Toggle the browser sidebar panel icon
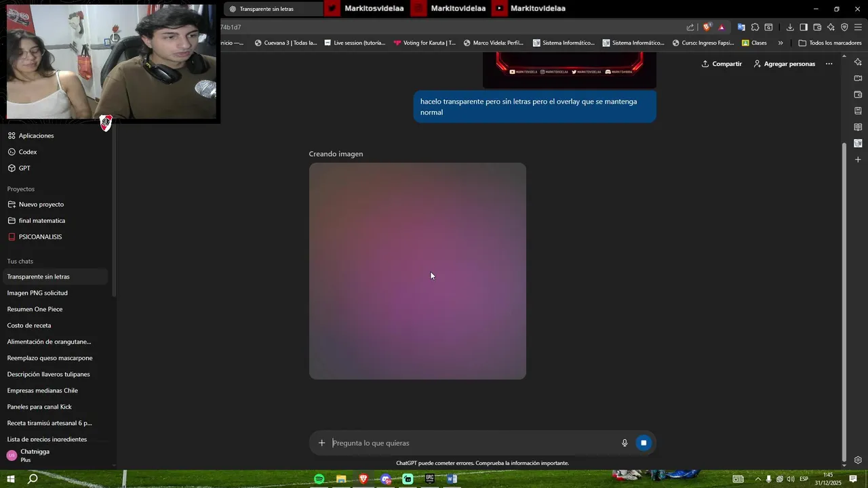This screenshot has width=868, height=488. (804, 27)
